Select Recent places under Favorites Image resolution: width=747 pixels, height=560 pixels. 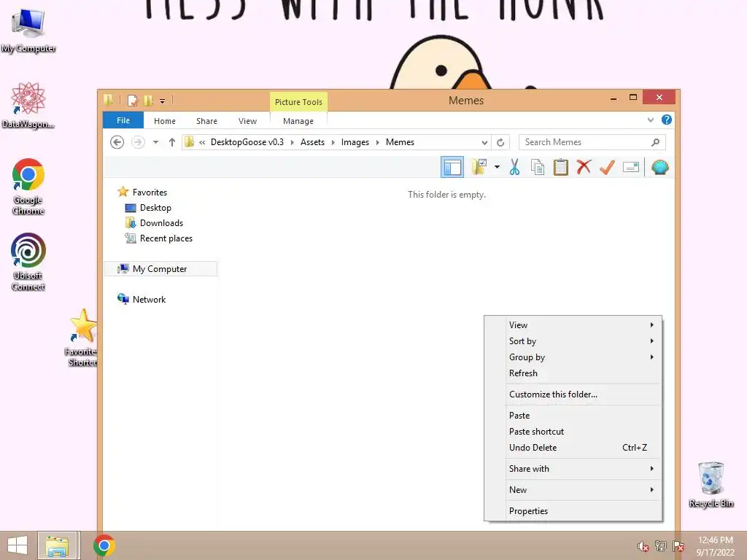coord(166,238)
